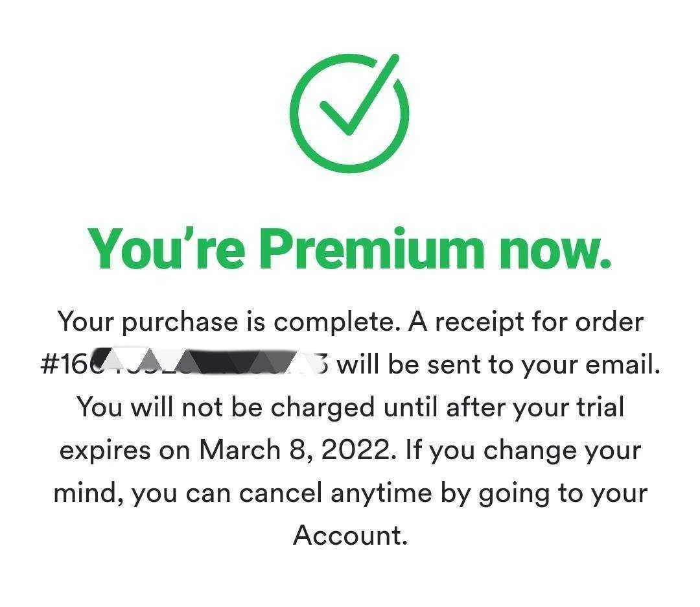Click the word "Premium" in the heading
This screenshot has height=607, width=700.
pos(372,248)
